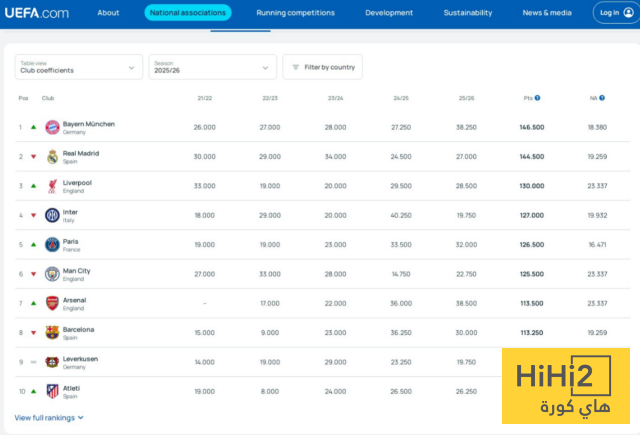Screen dimensions: 640x435
Task: Open the Season 2025/26 dropdown
Action: point(212,67)
